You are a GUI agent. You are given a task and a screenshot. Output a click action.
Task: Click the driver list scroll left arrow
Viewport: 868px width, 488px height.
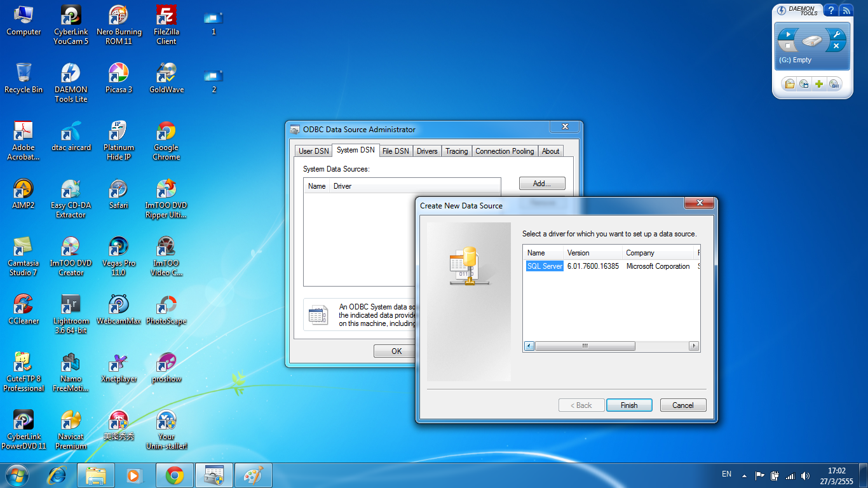click(x=529, y=346)
